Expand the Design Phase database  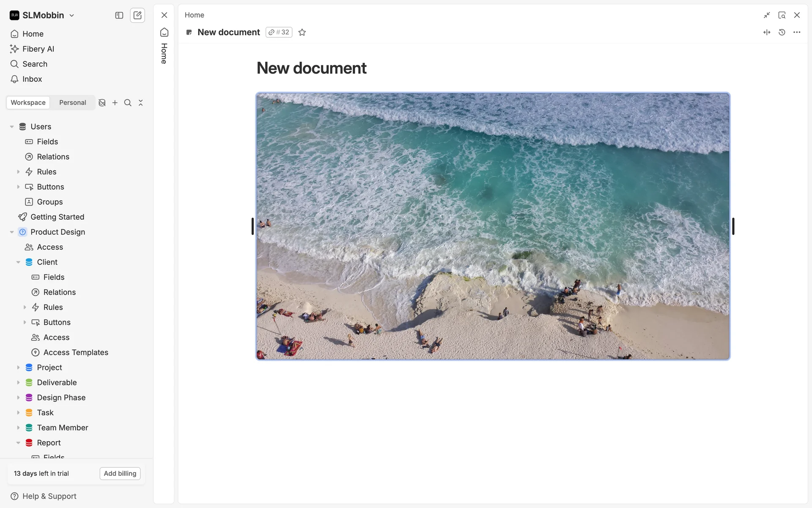pos(18,398)
